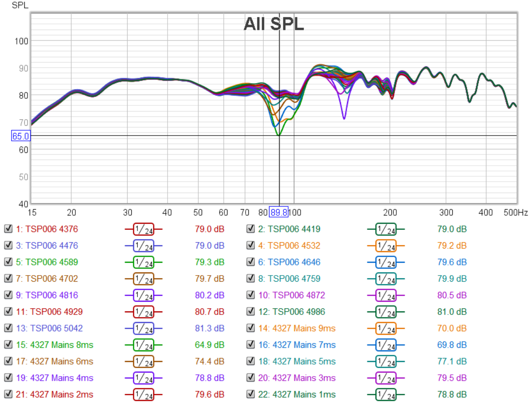
Task: Untick the 12: TSP006 4986 checkbox
Action: tap(250, 312)
